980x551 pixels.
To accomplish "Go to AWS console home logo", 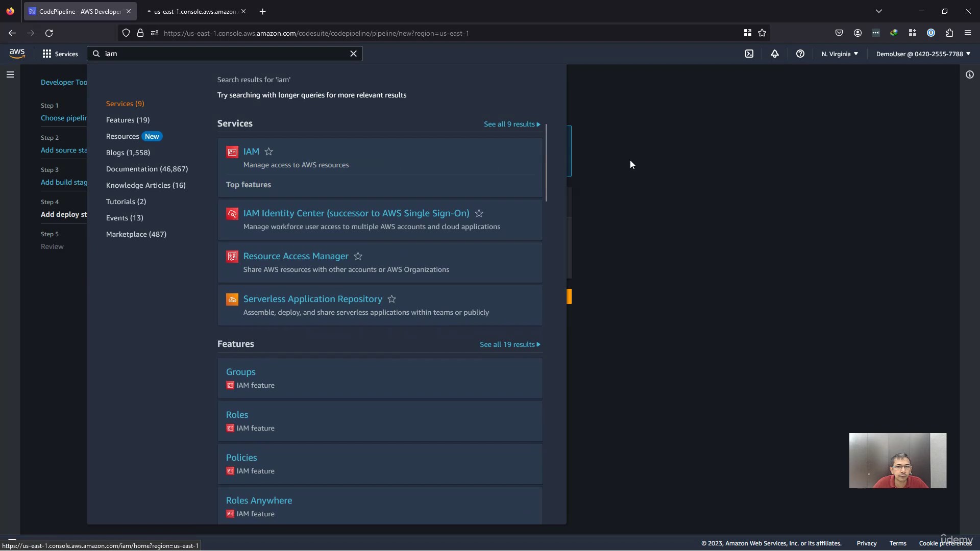I will [x=17, y=54].
